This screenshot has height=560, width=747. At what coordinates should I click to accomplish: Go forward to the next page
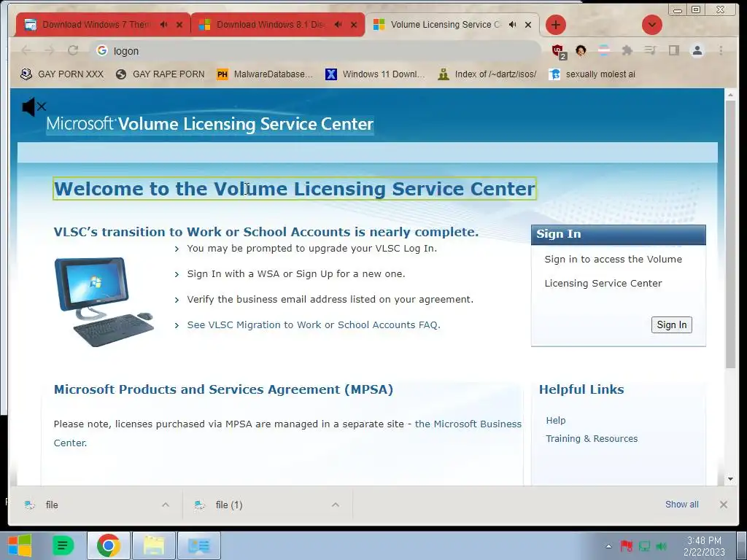click(49, 50)
